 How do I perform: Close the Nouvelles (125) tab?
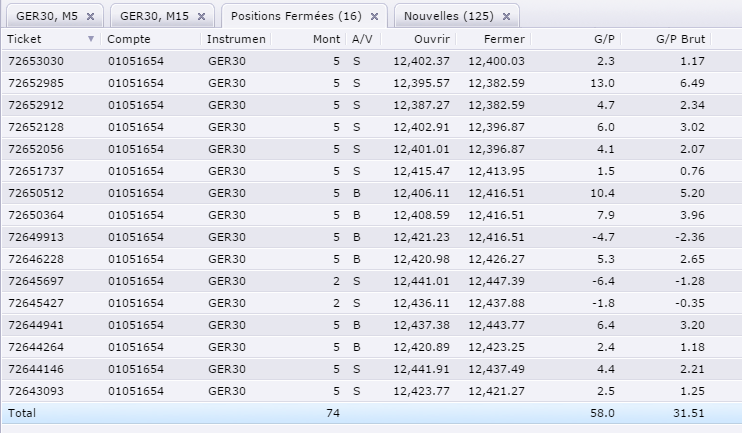point(506,17)
